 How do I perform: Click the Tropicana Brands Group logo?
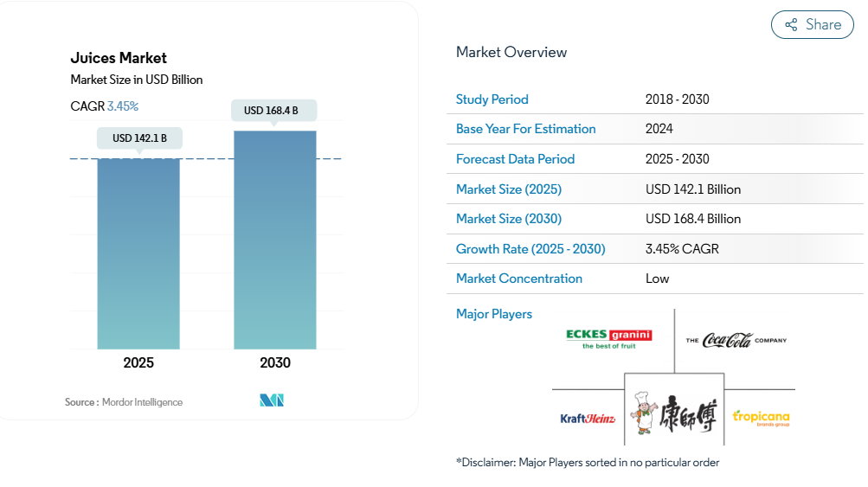[761, 419]
